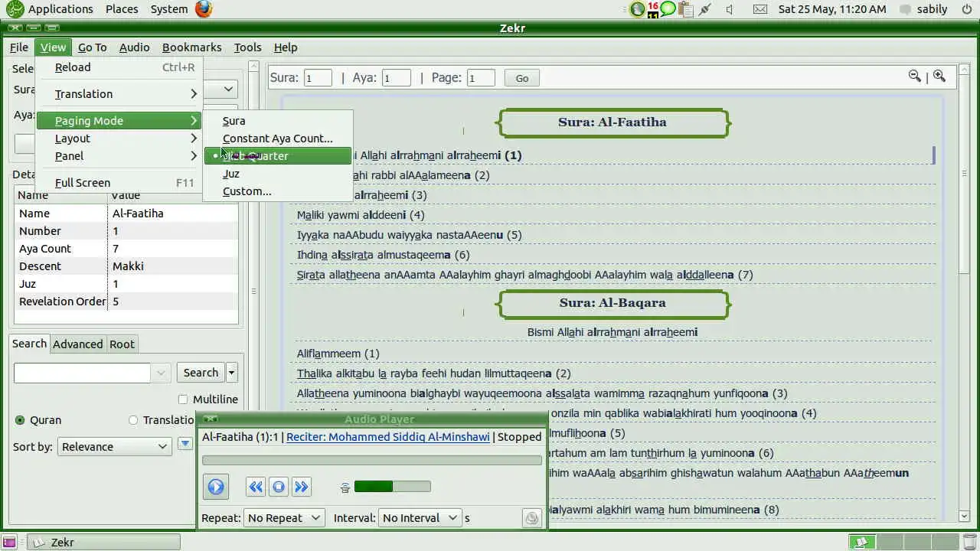Open the File menu
Screen dimensions: 980x551
coord(19,47)
